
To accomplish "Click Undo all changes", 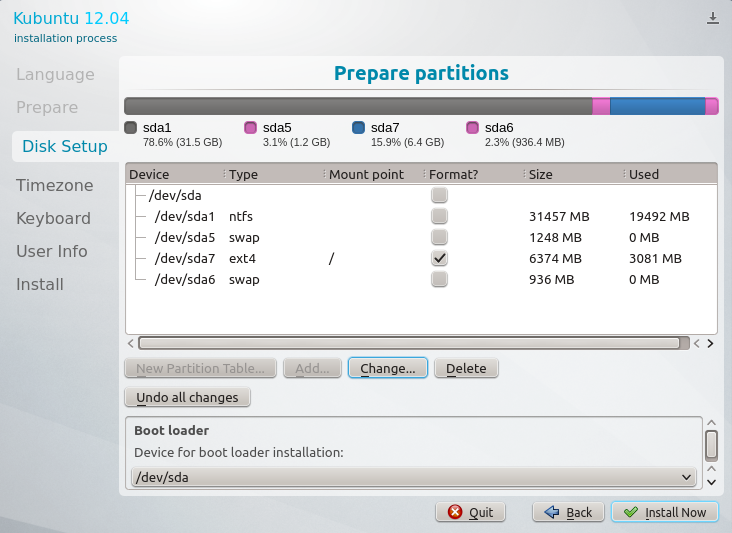I will coord(187,397).
